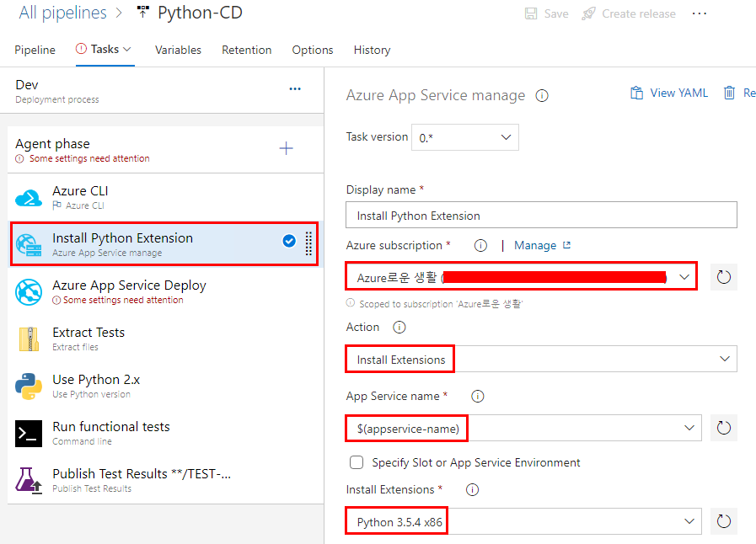Refresh the App Service name list
The height and width of the screenshot is (544, 756).
[x=724, y=428]
